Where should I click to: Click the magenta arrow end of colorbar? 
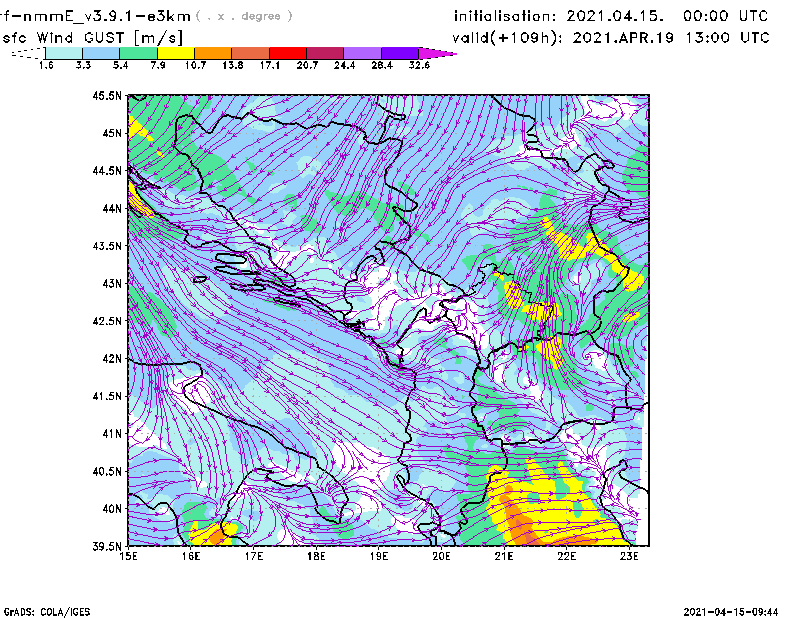(x=437, y=53)
